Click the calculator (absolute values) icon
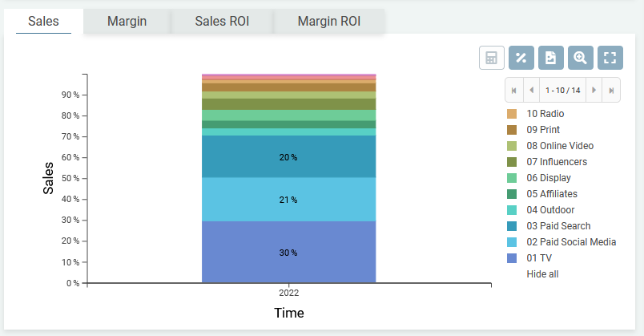 [491, 58]
